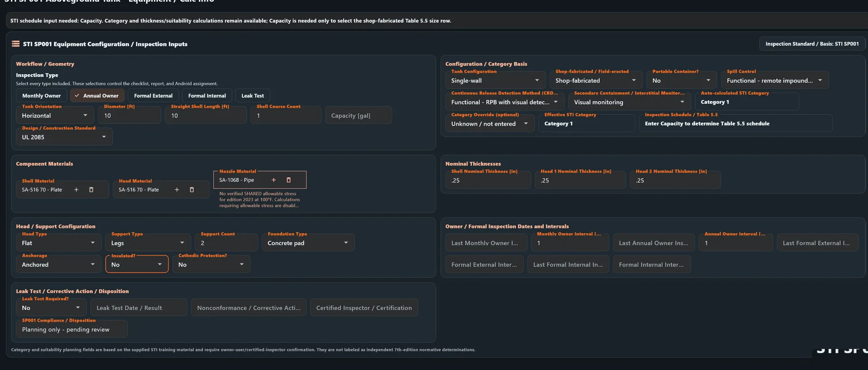Image resolution: width=868 pixels, height=370 pixels.
Task: Deselect the Annual Owner inspection type
Action: coord(97,95)
